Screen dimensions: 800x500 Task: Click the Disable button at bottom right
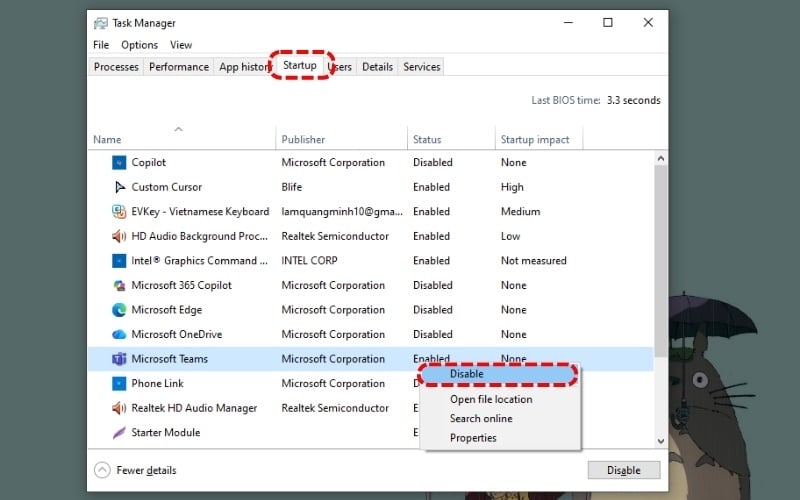point(624,470)
